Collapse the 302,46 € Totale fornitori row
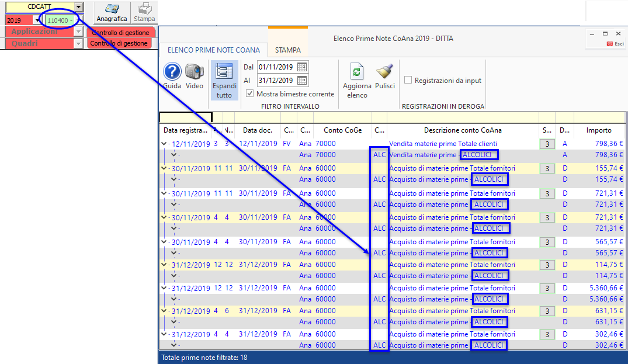This screenshot has width=628, height=364. point(164,334)
